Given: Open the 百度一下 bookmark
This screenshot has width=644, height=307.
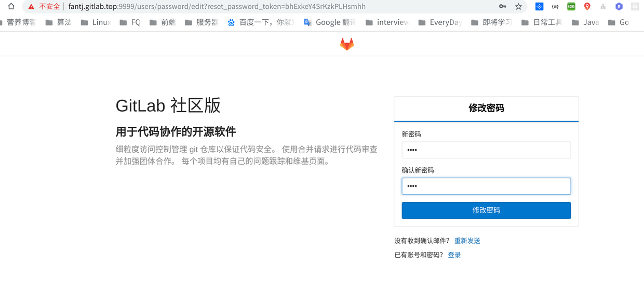Looking at the screenshot, I should [x=261, y=22].
